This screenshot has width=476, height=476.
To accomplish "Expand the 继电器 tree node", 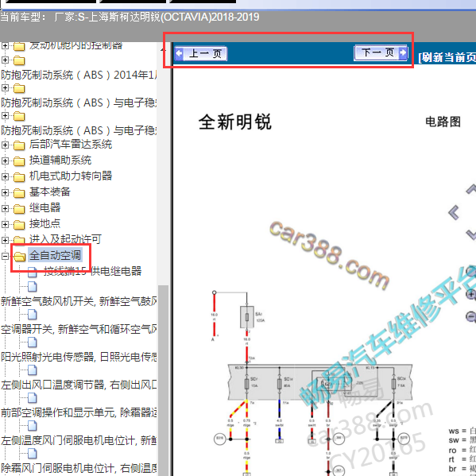I will point(5,208).
